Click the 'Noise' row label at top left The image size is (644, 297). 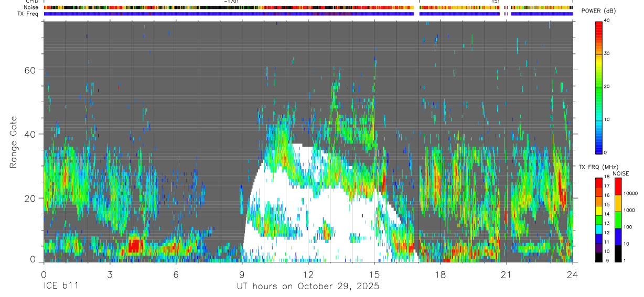click(x=32, y=7)
